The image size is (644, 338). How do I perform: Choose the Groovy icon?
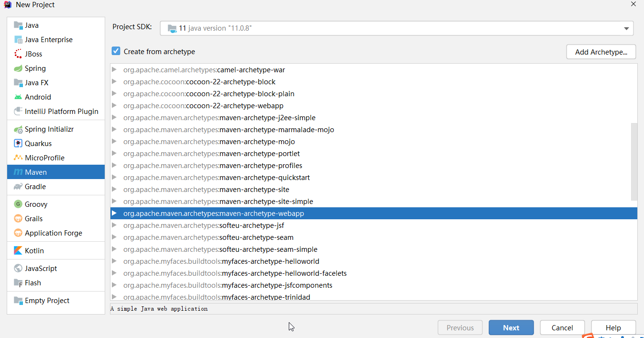18,204
